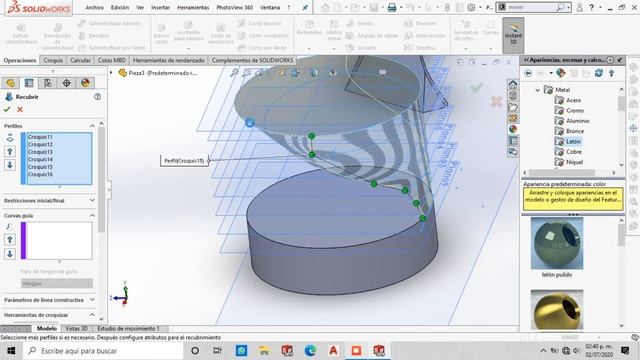Open the Herramientas menu

pos(193,7)
